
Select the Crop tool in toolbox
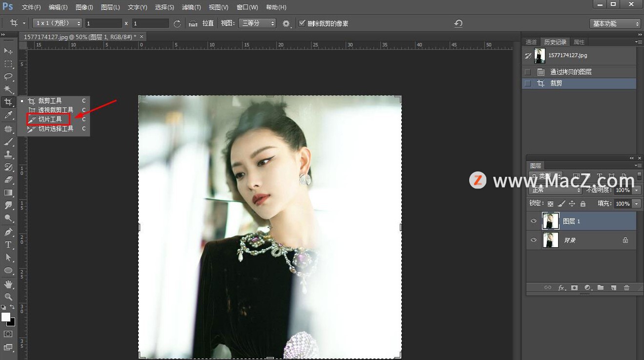coord(8,102)
